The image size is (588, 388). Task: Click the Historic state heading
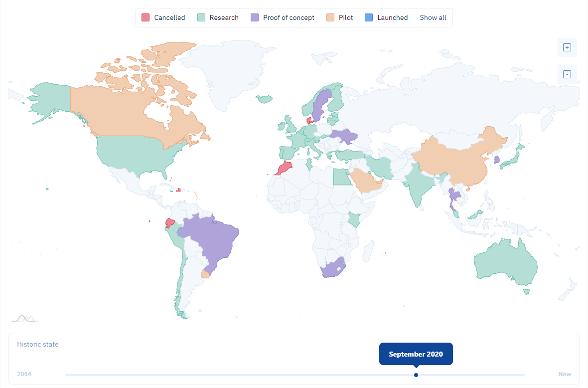37,344
